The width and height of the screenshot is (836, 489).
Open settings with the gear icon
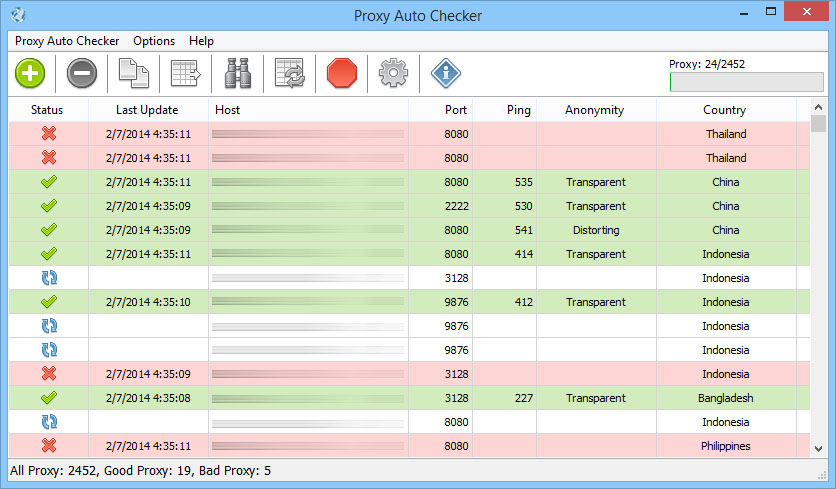tap(393, 73)
